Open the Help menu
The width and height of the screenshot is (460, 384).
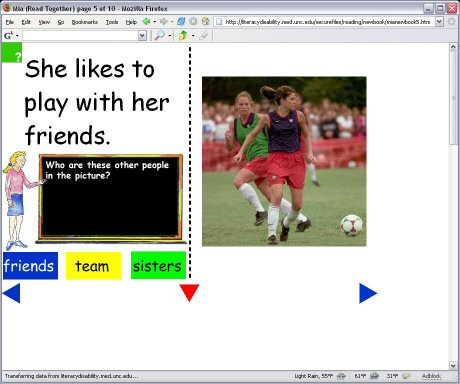[x=131, y=22]
